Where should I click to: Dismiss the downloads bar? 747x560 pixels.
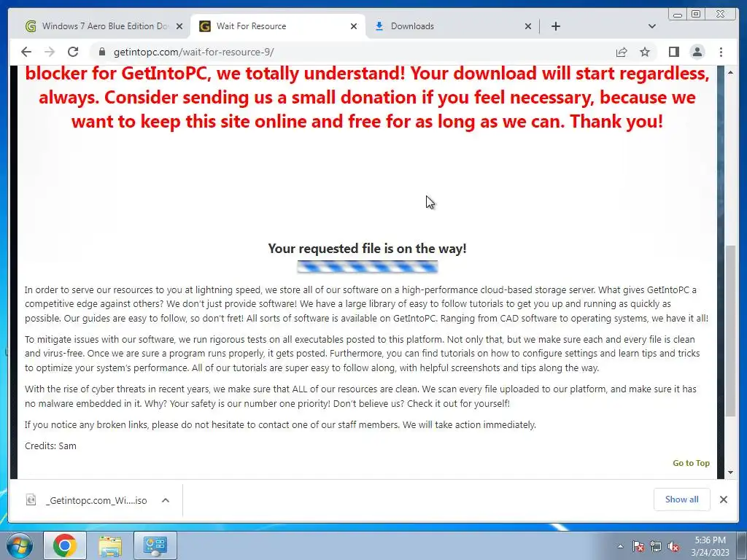click(x=723, y=499)
